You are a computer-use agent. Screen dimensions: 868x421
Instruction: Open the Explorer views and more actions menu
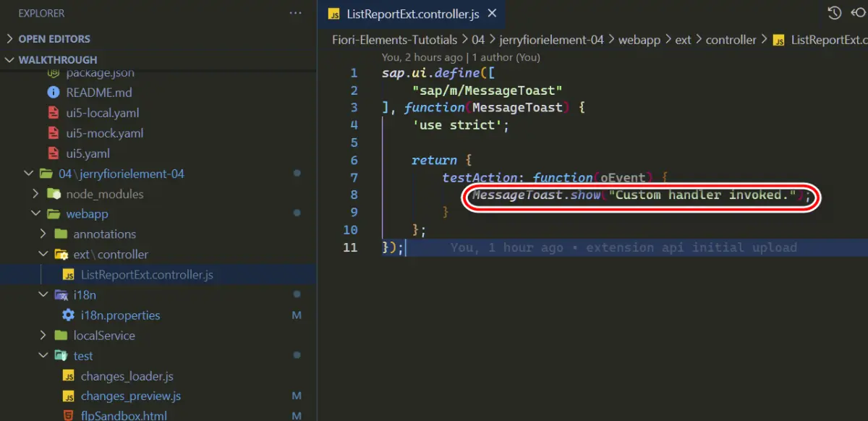coord(295,13)
